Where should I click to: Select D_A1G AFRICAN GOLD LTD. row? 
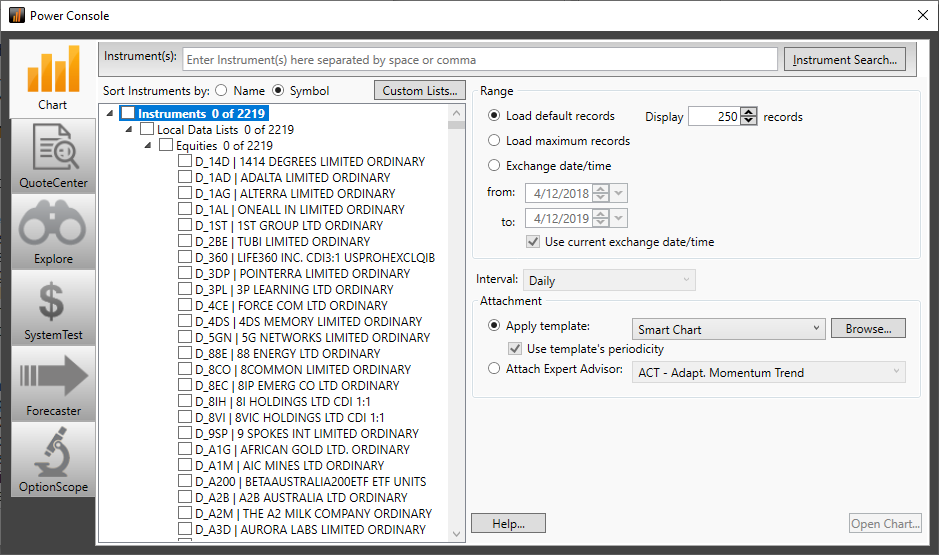click(x=302, y=450)
